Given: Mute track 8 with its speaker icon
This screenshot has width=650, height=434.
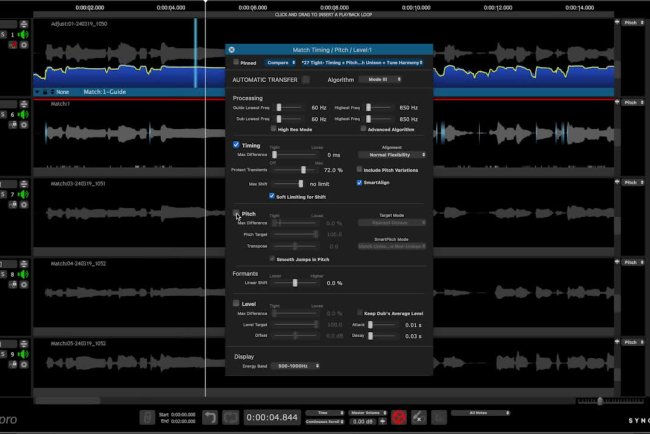Looking at the screenshot, I should pyautogui.click(x=23, y=274).
